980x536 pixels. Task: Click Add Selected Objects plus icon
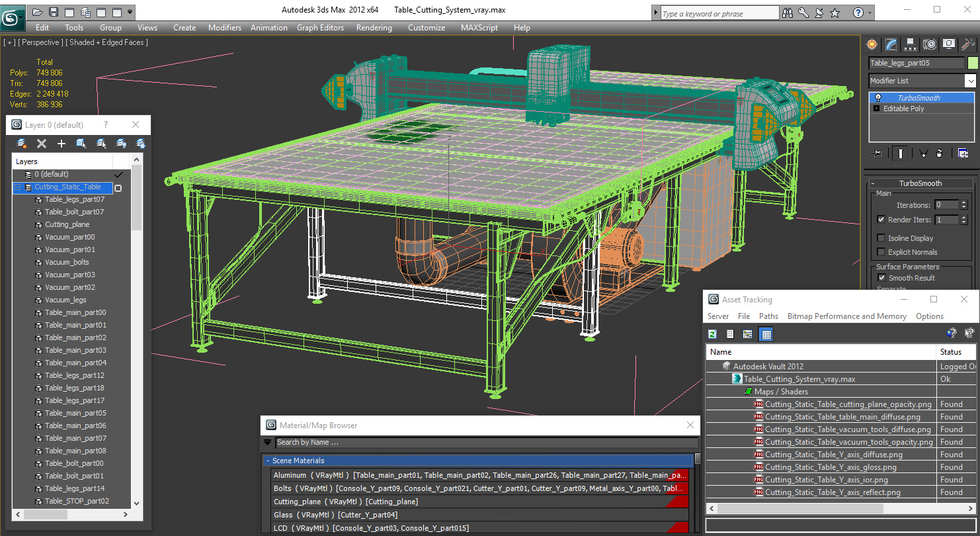(x=61, y=144)
